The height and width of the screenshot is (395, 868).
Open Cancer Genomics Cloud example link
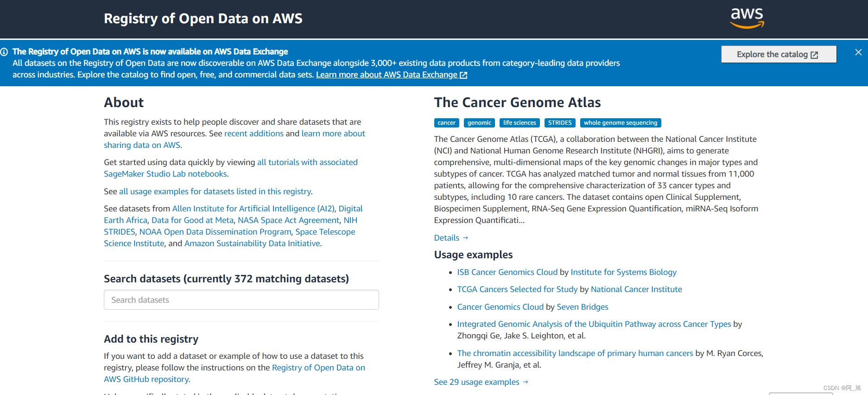tap(501, 307)
